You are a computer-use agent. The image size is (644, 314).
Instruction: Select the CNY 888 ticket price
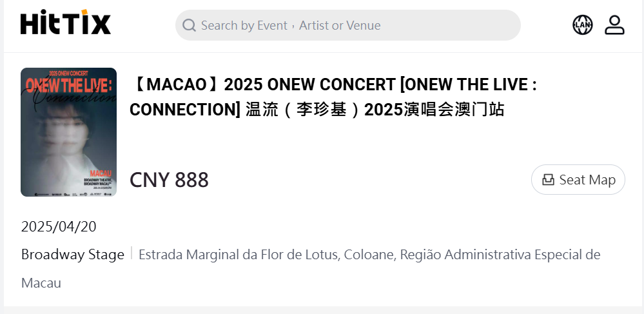click(169, 180)
